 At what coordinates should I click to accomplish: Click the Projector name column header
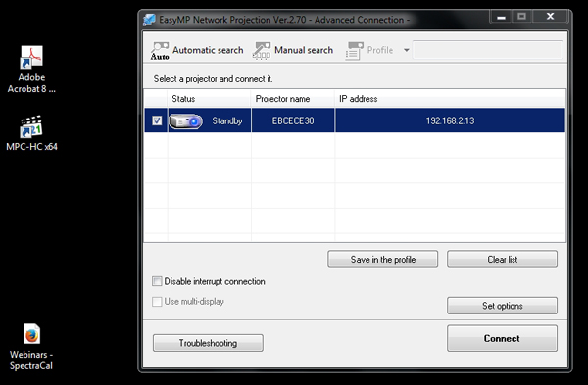point(293,99)
